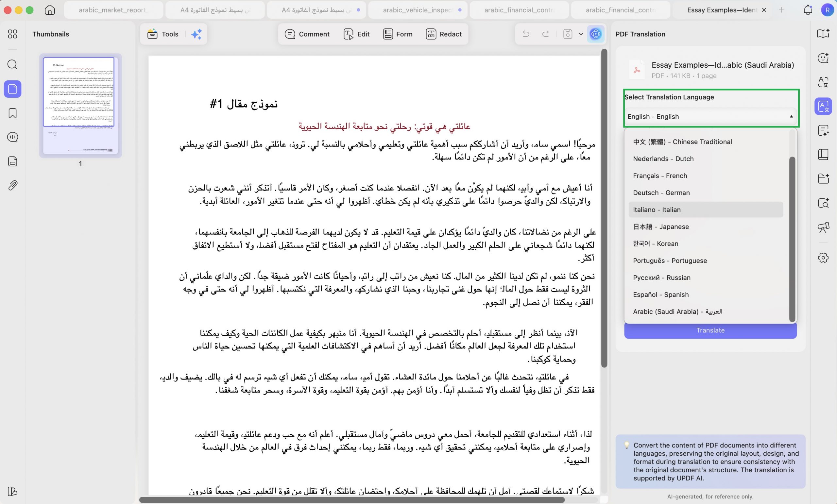Switch to arabic_vehicle_inspect tab

coord(418,10)
